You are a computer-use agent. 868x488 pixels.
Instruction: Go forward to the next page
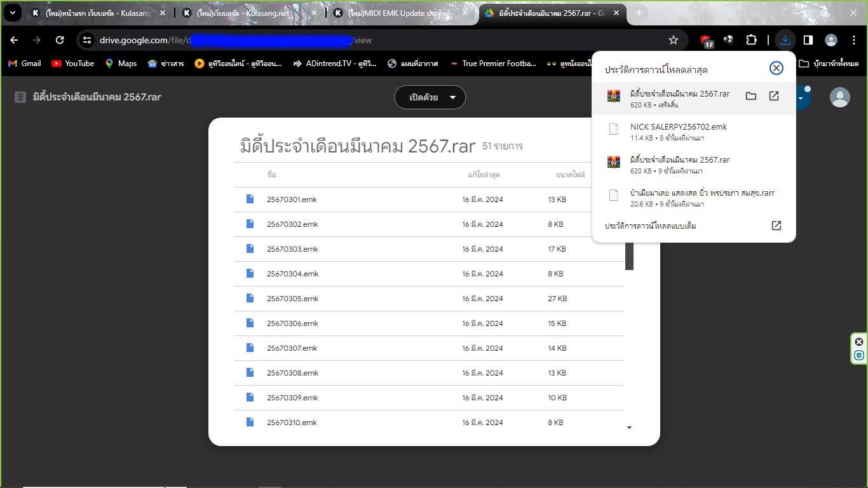pos(37,40)
